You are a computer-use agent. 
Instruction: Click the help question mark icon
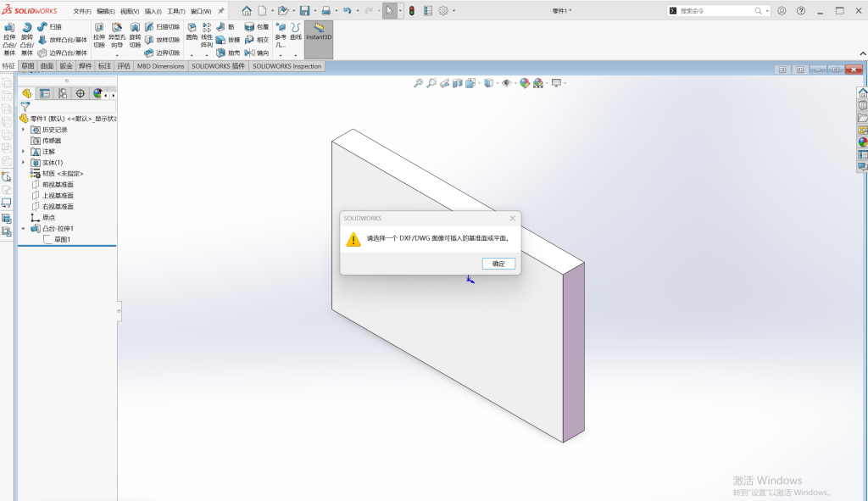coord(801,10)
